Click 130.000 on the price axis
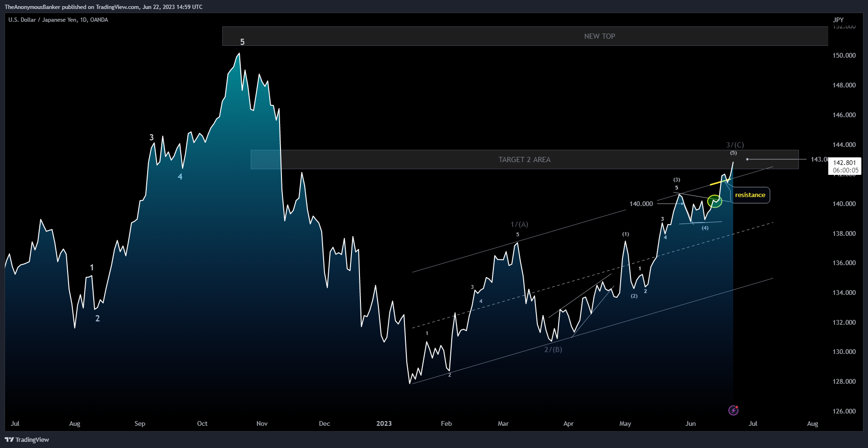The image size is (868, 448). pos(844,352)
